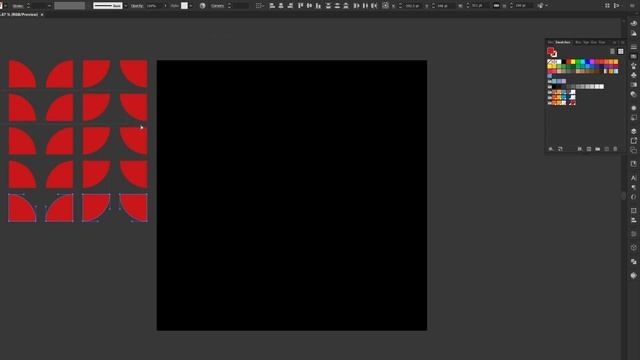Click Horizontal Distribute Left icon
640x360 pixels.
point(356,6)
